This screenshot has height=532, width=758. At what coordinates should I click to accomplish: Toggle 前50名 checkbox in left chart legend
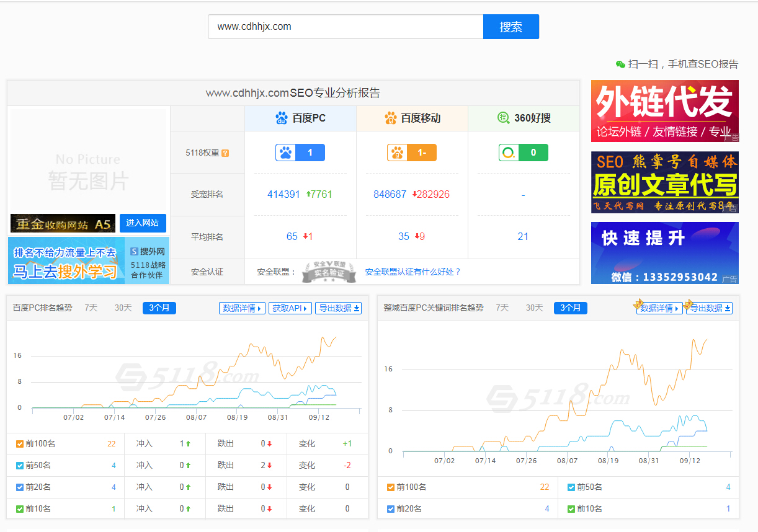[x=20, y=466]
